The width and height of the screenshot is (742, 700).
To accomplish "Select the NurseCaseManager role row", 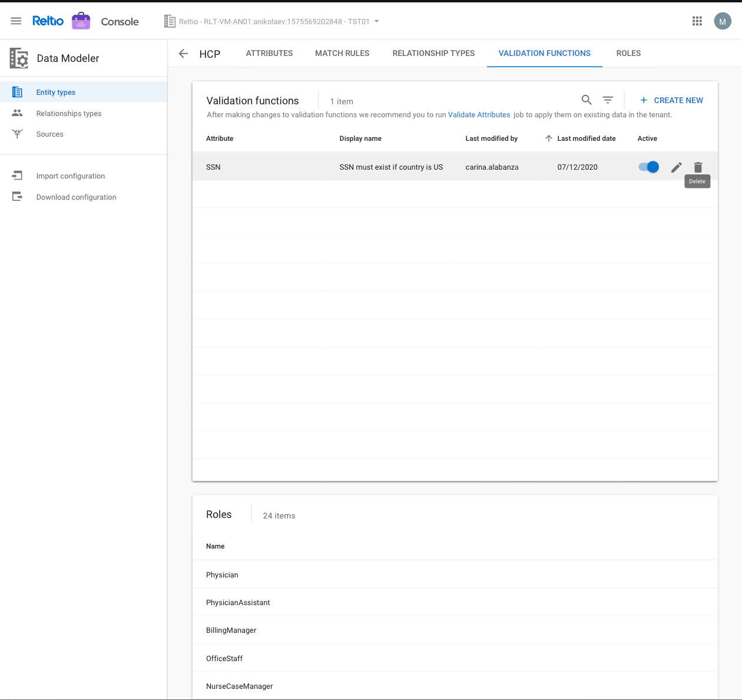I will [x=455, y=686].
